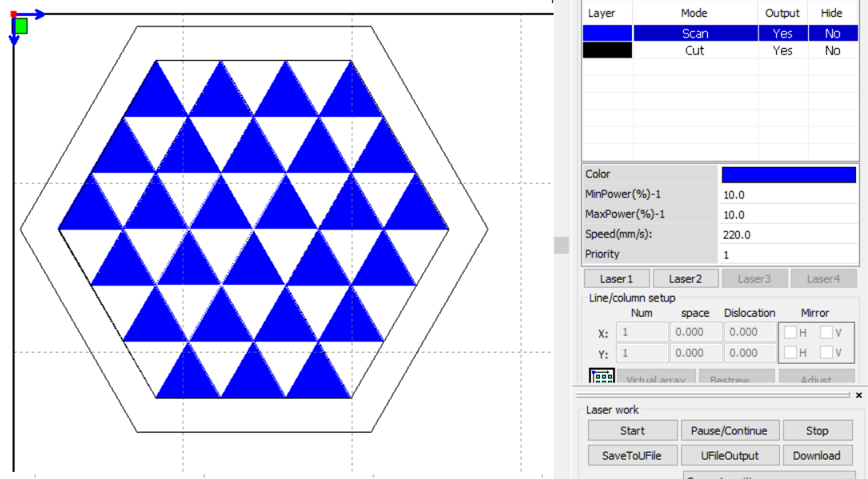This screenshot has width=868, height=479.
Task: Click the virtual array grid icon
Action: click(x=602, y=377)
